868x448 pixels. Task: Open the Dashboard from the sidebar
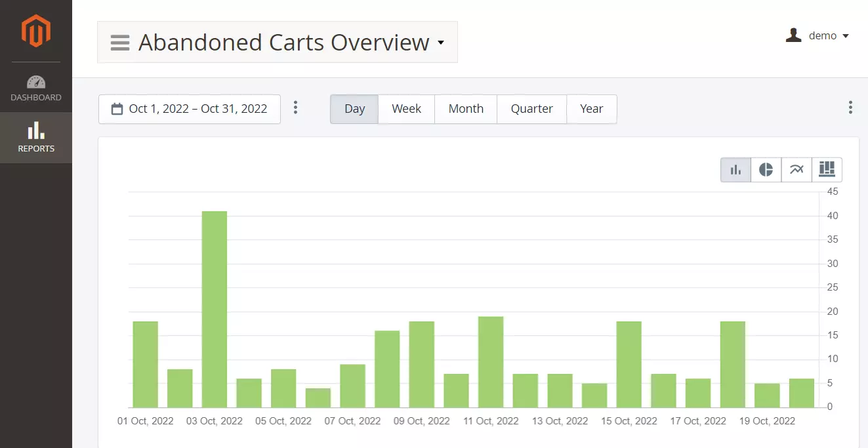click(x=36, y=89)
